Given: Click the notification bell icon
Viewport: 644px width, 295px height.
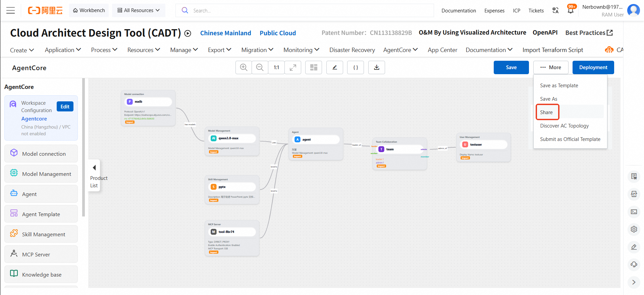Looking at the screenshot, I should [x=571, y=10].
